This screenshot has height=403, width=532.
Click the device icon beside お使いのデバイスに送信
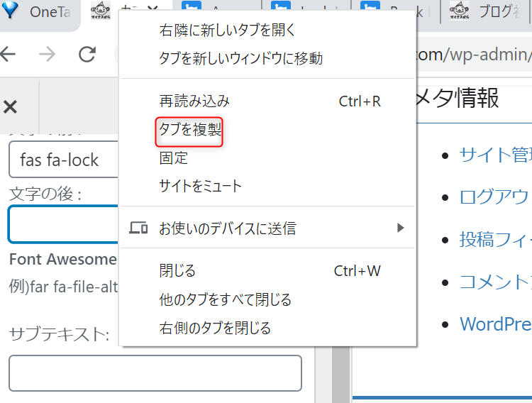point(138,228)
